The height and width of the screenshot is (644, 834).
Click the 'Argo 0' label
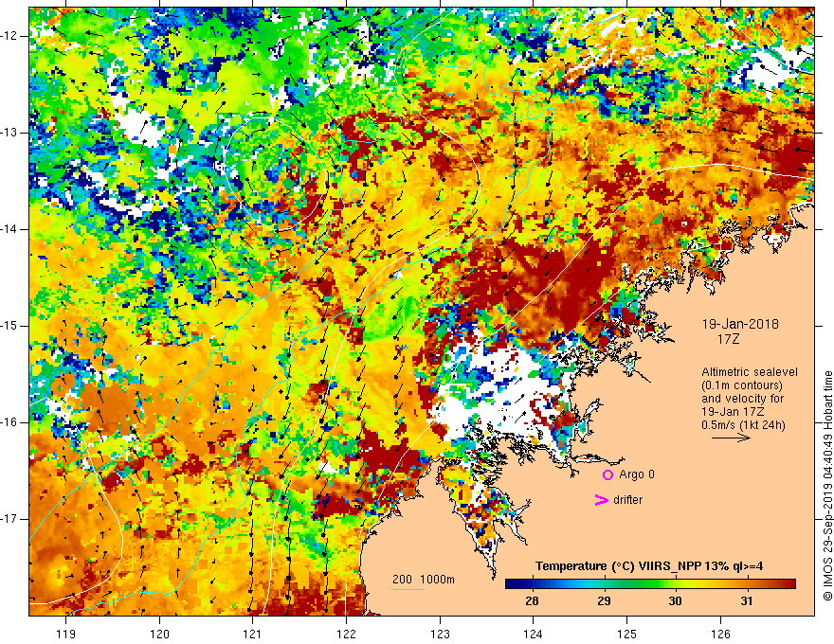(x=637, y=474)
